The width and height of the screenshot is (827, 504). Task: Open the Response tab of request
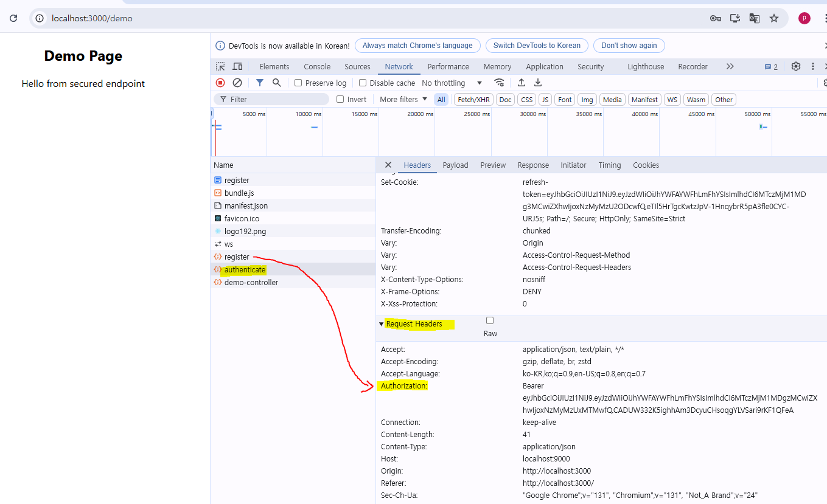[x=533, y=165]
